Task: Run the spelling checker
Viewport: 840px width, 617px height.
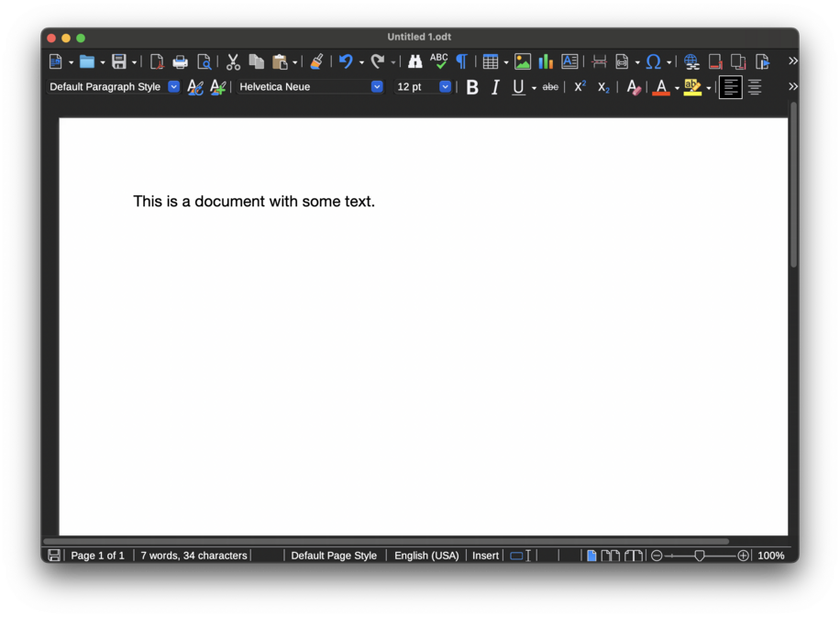Action: point(438,61)
